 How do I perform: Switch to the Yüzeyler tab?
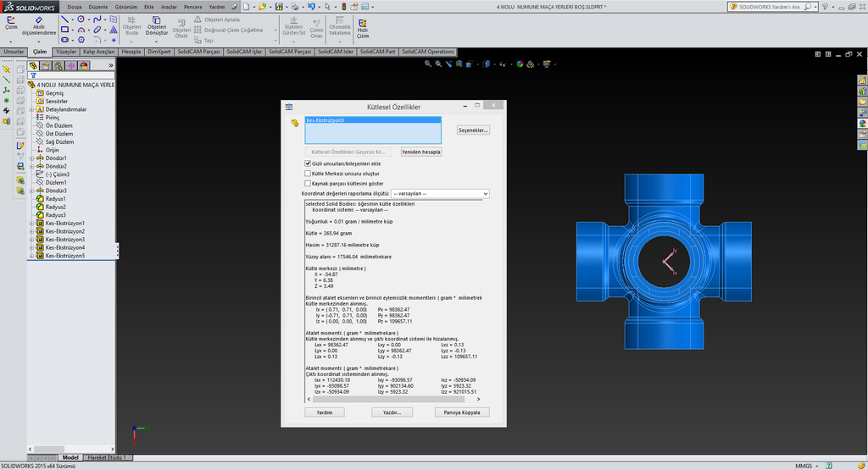point(65,52)
